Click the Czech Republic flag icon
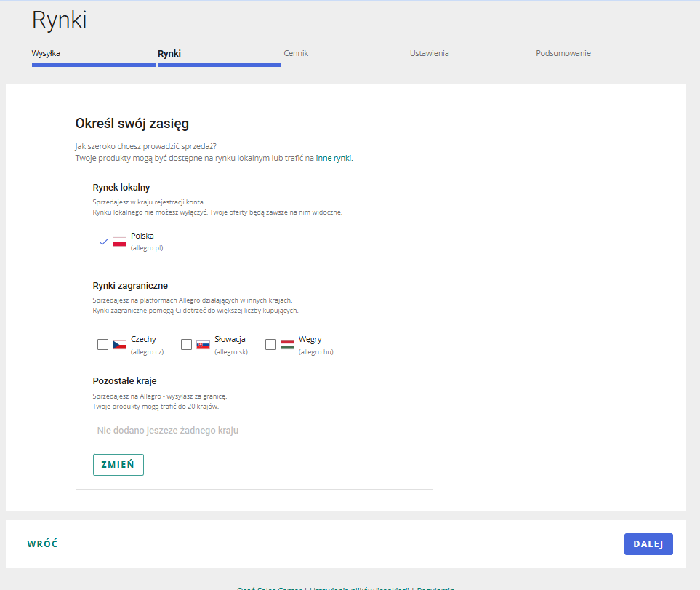Viewport: 700px width, 590px height. click(x=119, y=345)
